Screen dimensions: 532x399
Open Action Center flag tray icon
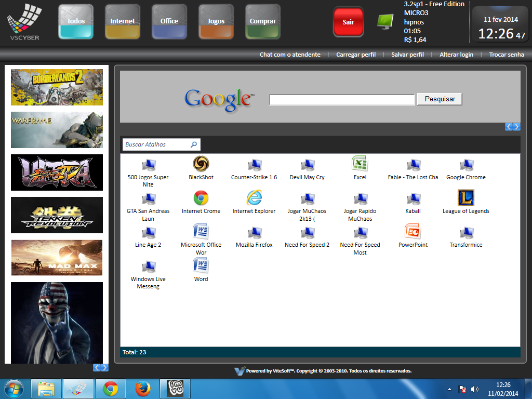pyautogui.click(x=462, y=389)
